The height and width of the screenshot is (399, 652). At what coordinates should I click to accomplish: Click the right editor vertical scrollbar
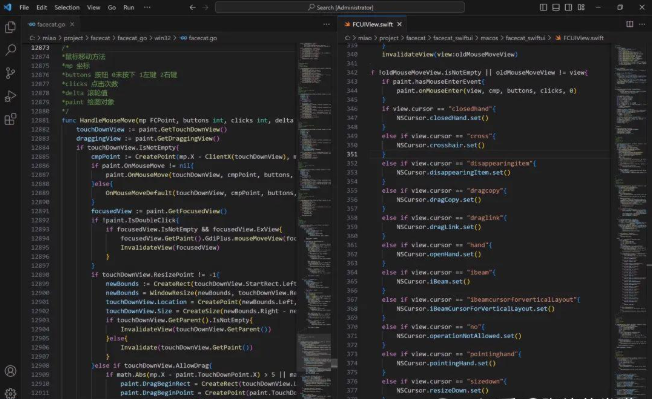(x=649, y=220)
